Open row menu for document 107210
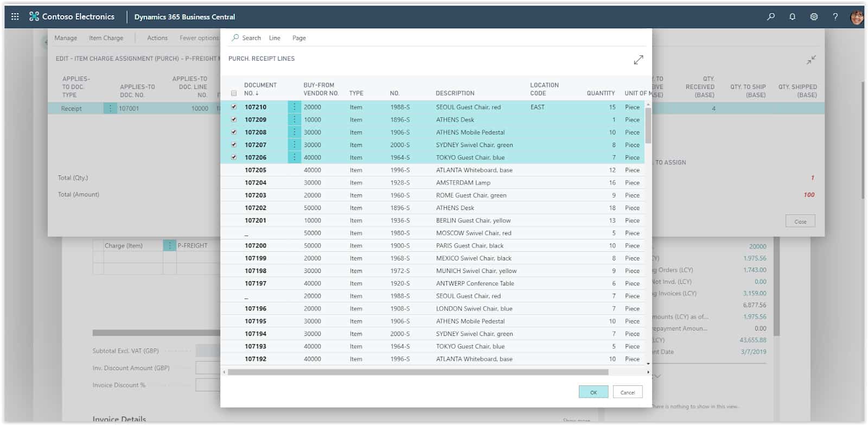 pyautogui.click(x=294, y=107)
